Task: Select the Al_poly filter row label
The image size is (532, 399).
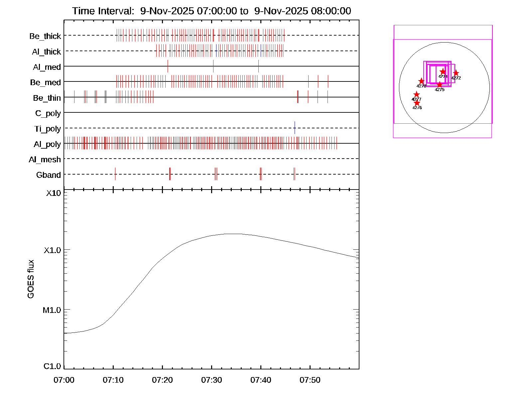Action: tap(47, 144)
